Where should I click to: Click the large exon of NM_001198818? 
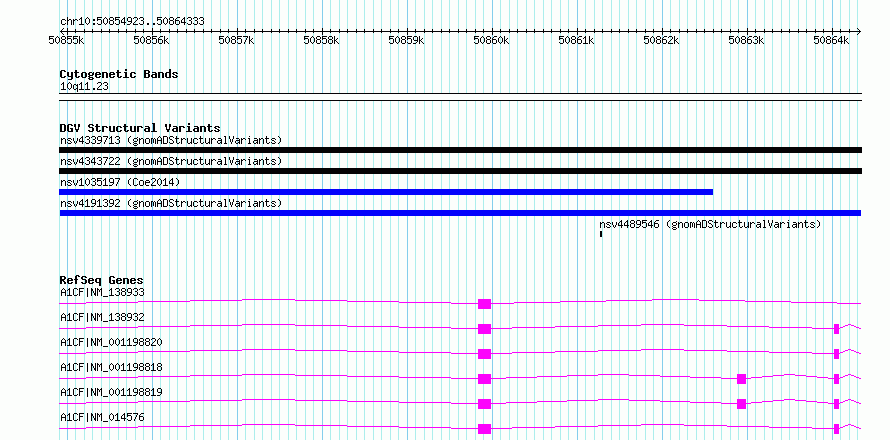coord(484,379)
